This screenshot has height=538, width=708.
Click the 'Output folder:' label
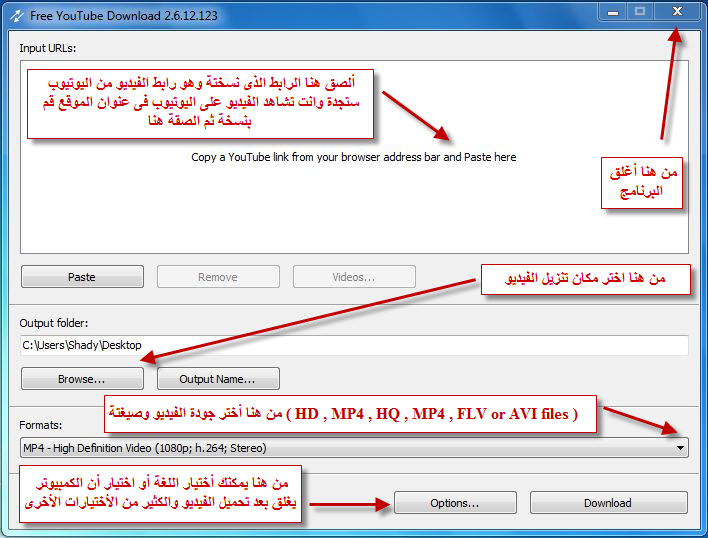[54, 323]
